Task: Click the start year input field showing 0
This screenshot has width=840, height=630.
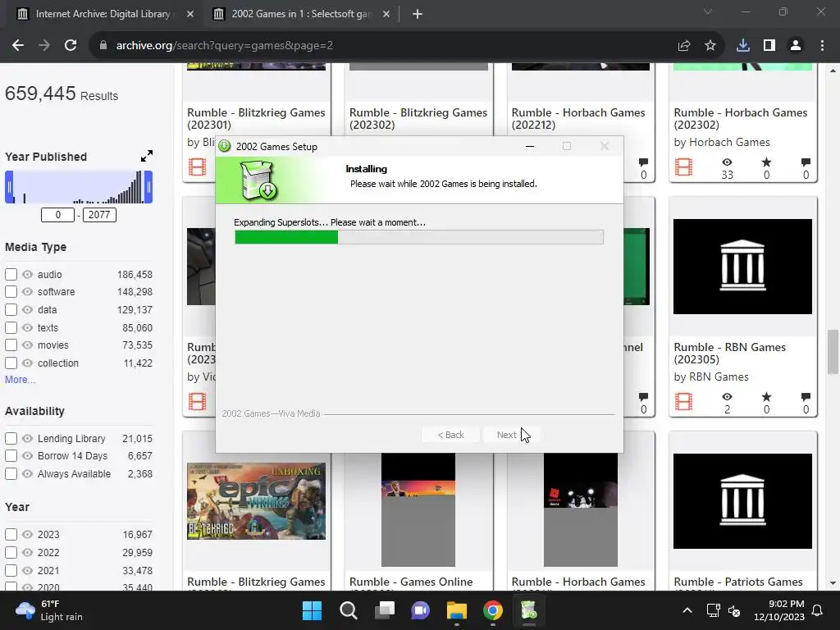Action: coord(58,215)
